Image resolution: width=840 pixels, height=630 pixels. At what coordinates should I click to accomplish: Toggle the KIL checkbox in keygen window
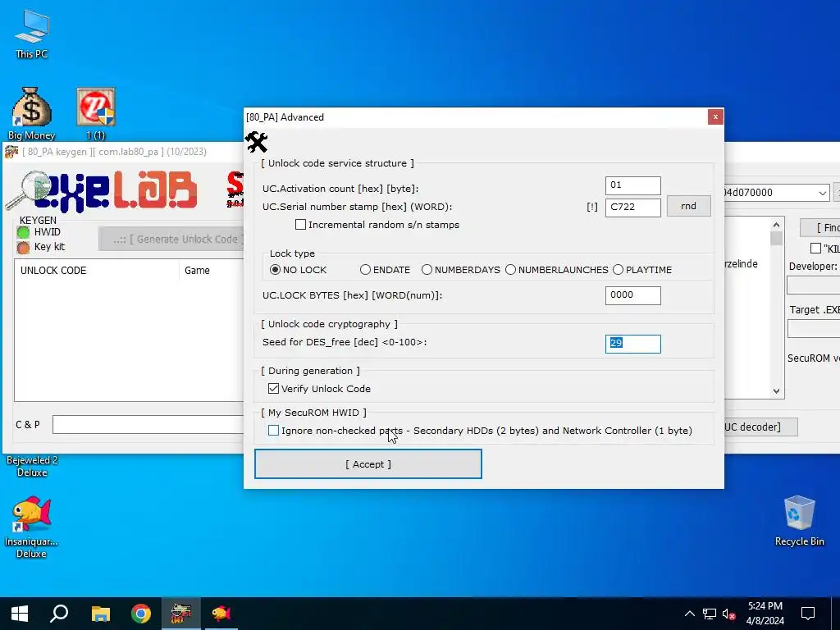point(816,248)
